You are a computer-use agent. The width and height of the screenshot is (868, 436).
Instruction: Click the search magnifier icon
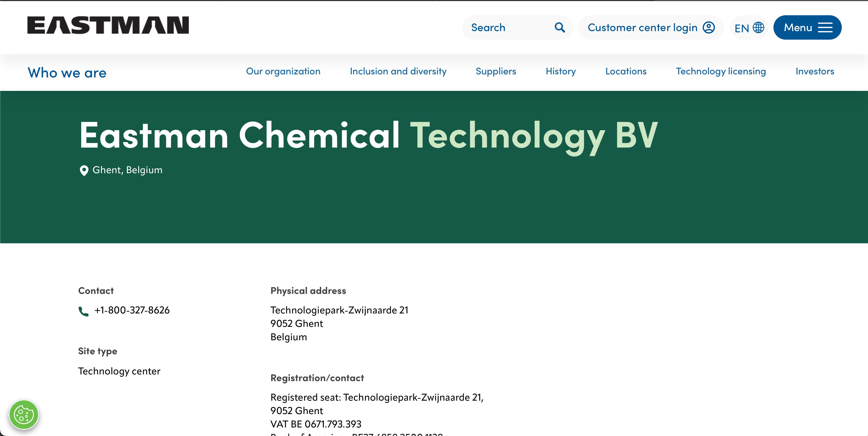559,27
